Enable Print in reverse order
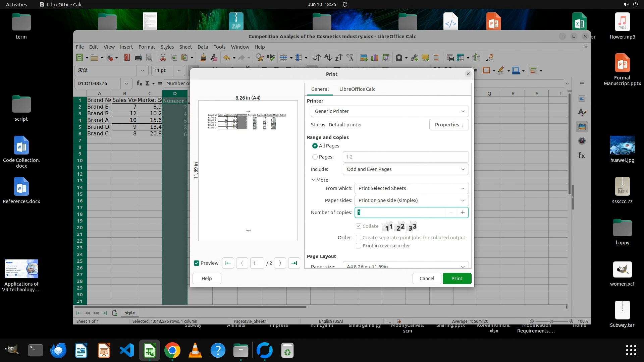The width and height of the screenshot is (644, 362). tap(359, 246)
